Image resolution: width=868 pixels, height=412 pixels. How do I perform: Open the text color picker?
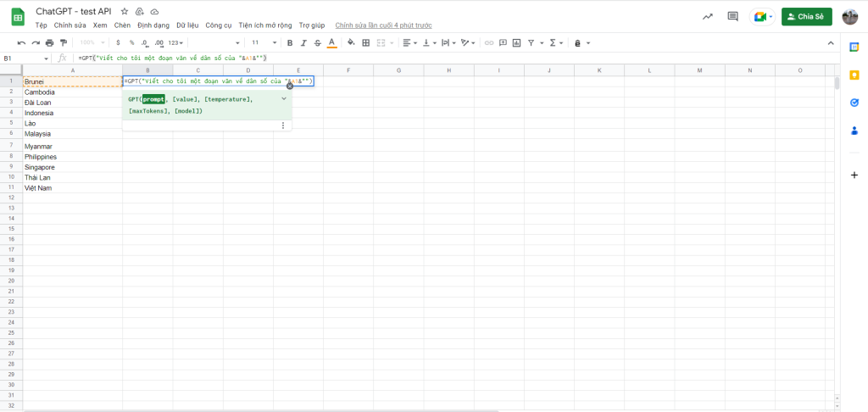(x=331, y=42)
